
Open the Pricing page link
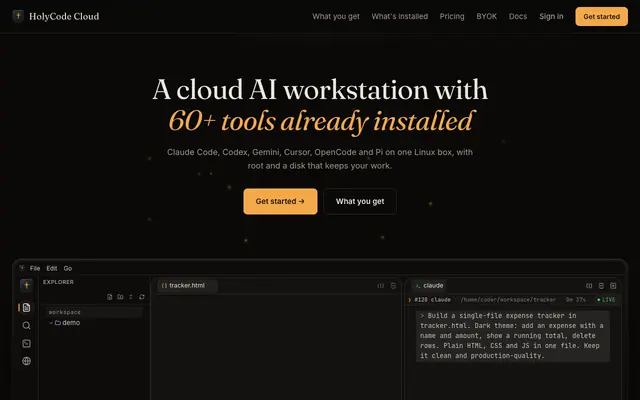(x=452, y=16)
